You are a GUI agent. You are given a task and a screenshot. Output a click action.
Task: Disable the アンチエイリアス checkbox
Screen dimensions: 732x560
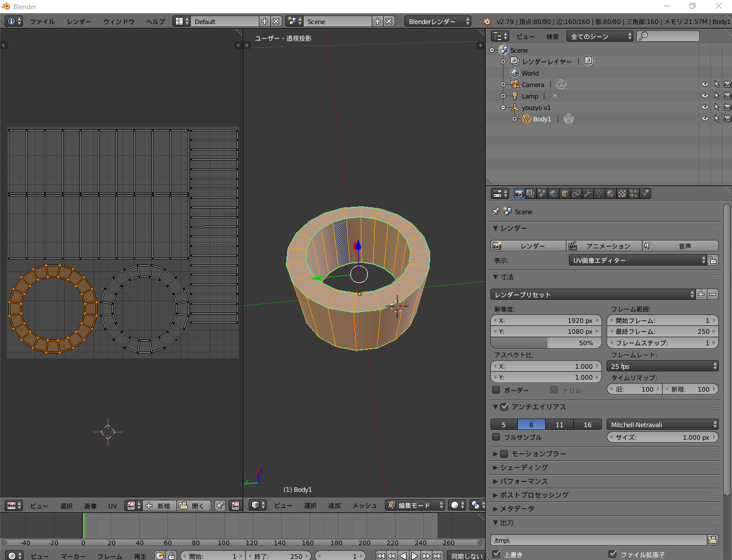click(504, 407)
